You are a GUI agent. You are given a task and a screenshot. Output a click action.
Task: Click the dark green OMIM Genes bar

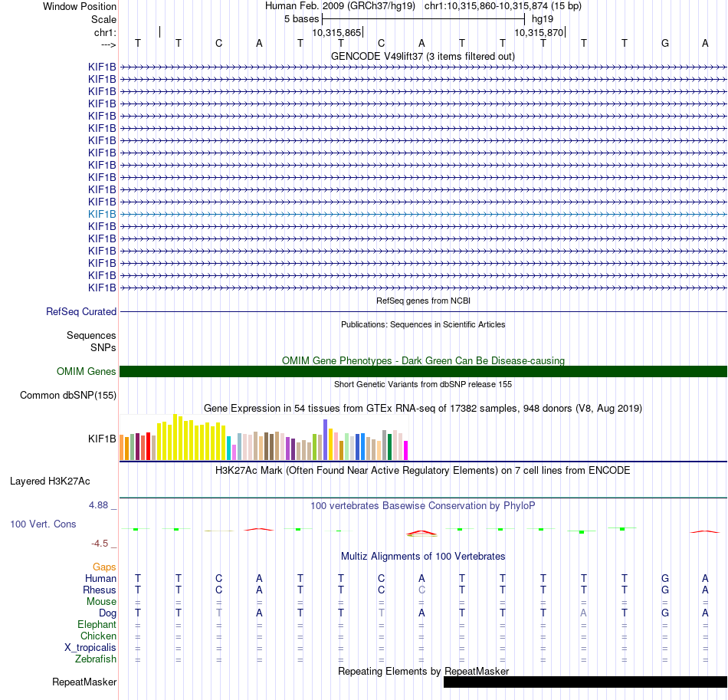click(x=423, y=372)
